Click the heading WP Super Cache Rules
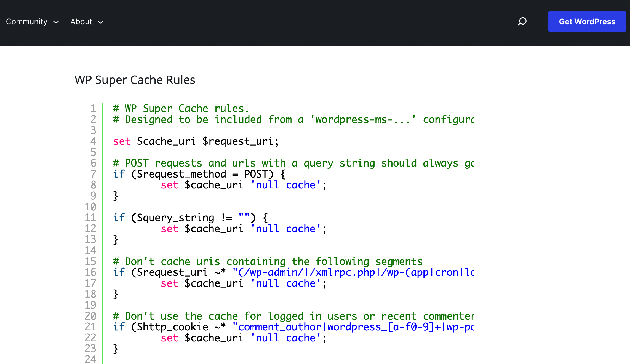Viewport: 630px width, 364px height. pos(135,80)
